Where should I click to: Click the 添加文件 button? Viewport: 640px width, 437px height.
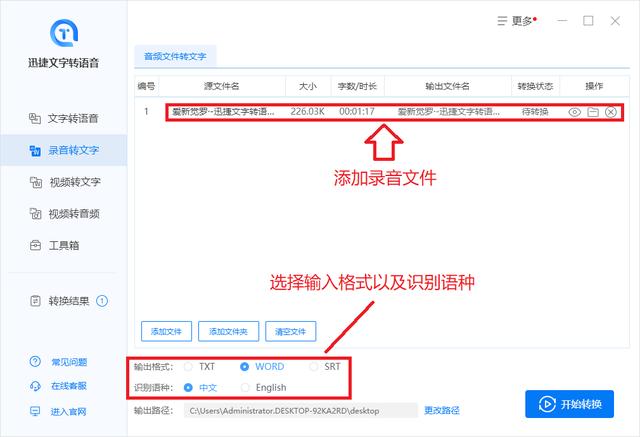pyautogui.click(x=166, y=331)
